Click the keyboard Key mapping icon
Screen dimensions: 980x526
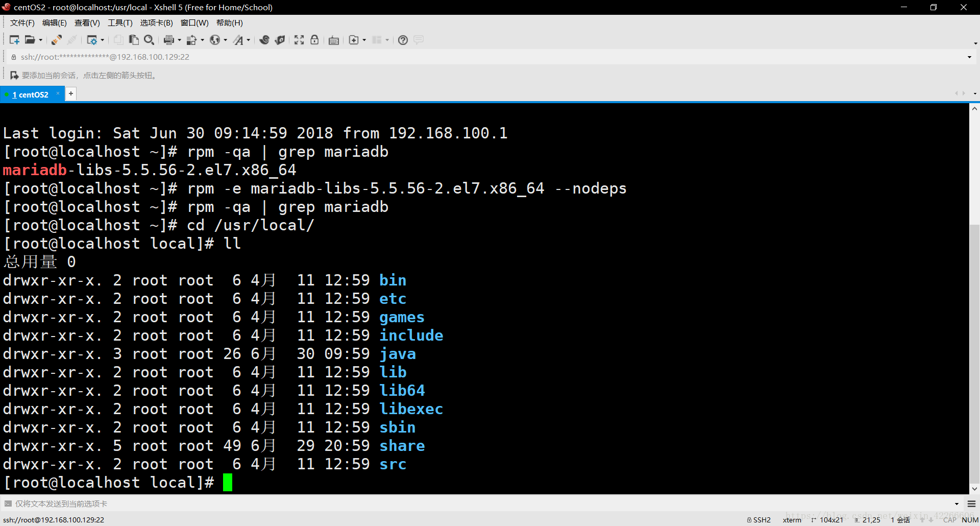[x=334, y=40]
